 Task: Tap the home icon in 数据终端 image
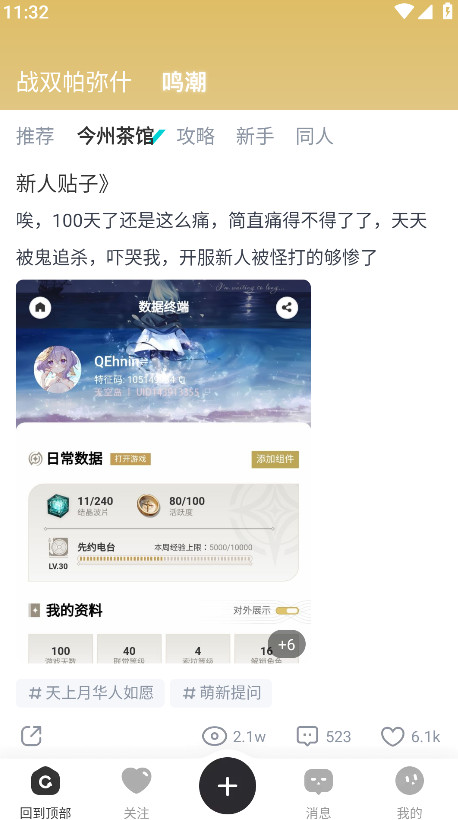(40, 308)
